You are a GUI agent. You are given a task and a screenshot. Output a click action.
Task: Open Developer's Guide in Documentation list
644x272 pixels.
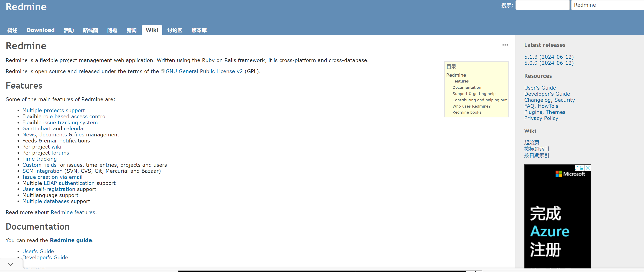[45, 257]
